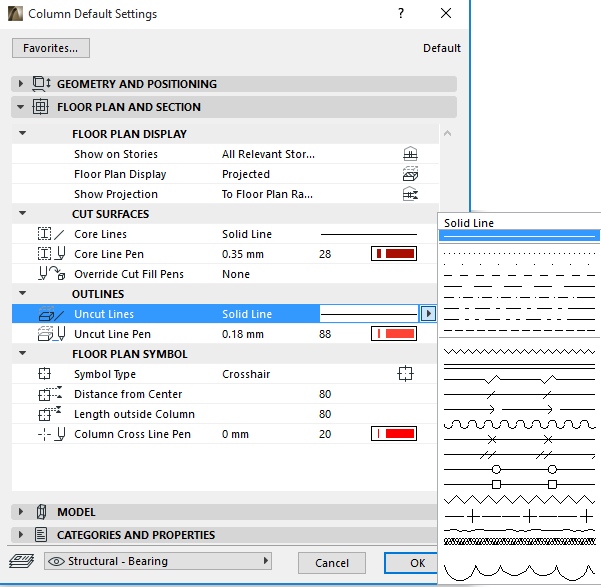Click the Uncut Line Pen color swatch

tap(394, 334)
